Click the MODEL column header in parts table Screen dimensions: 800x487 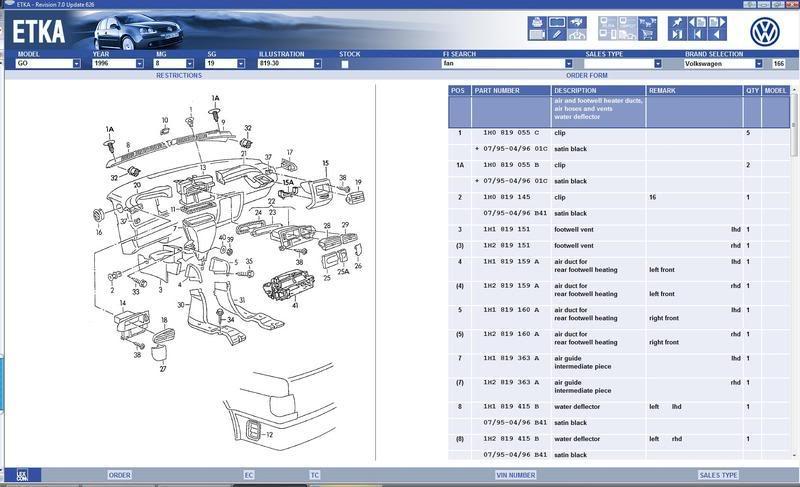pos(776,90)
